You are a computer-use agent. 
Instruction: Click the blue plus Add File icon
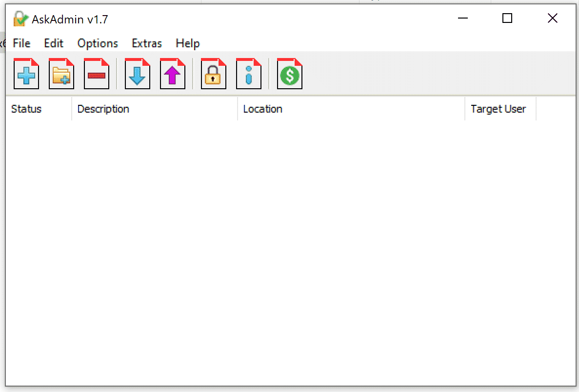[x=26, y=74]
